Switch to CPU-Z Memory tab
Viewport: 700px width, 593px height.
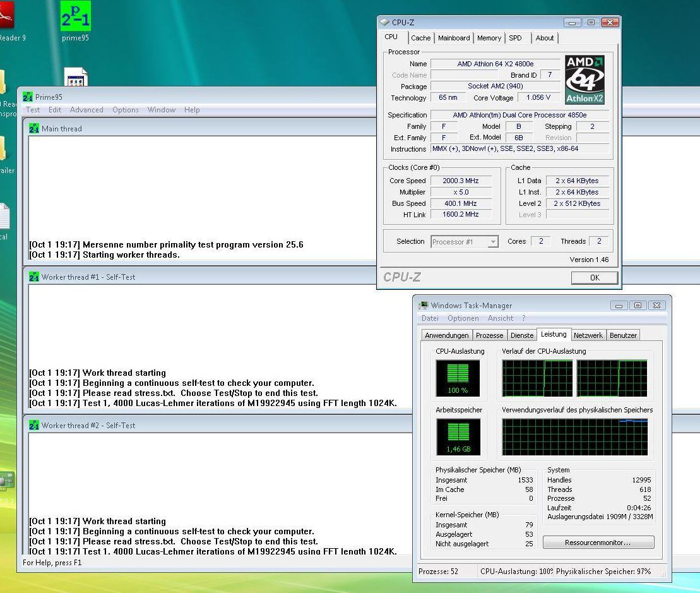tap(489, 39)
